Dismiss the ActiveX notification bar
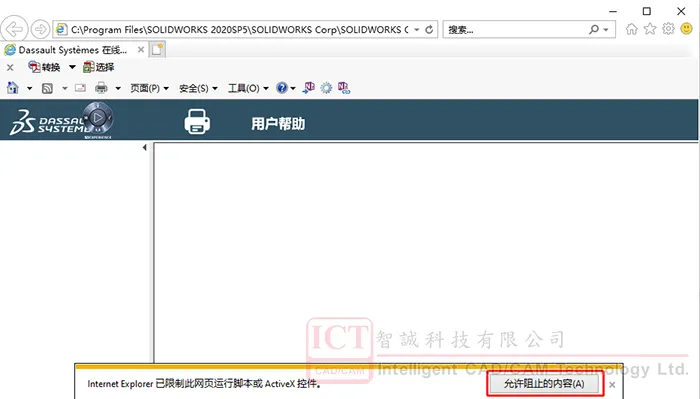This screenshot has width=700, height=399. [x=612, y=384]
